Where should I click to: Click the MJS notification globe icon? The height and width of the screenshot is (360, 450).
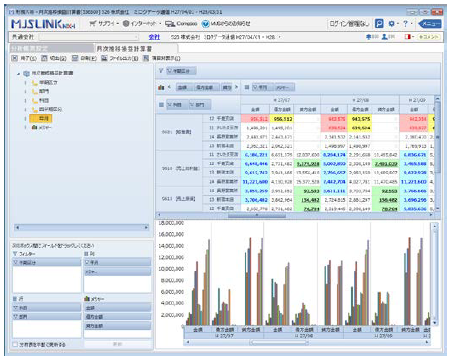(x=206, y=24)
